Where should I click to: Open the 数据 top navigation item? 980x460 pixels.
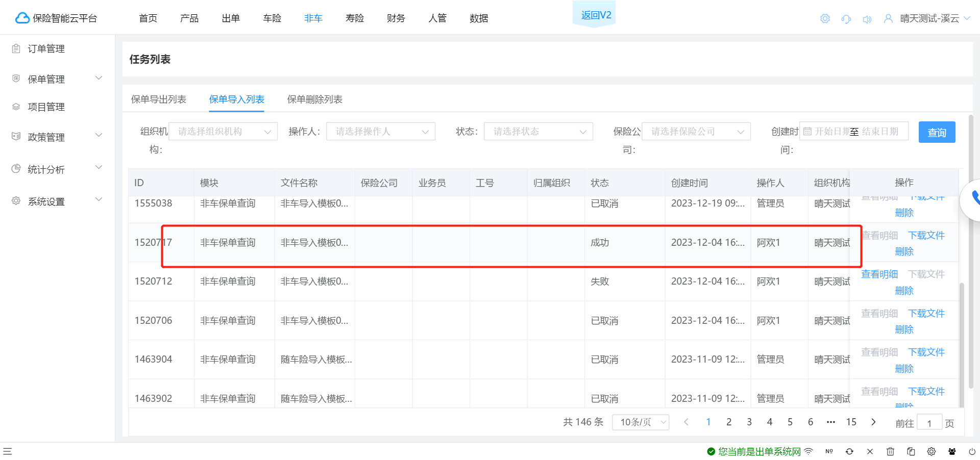pyautogui.click(x=479, y=18)
